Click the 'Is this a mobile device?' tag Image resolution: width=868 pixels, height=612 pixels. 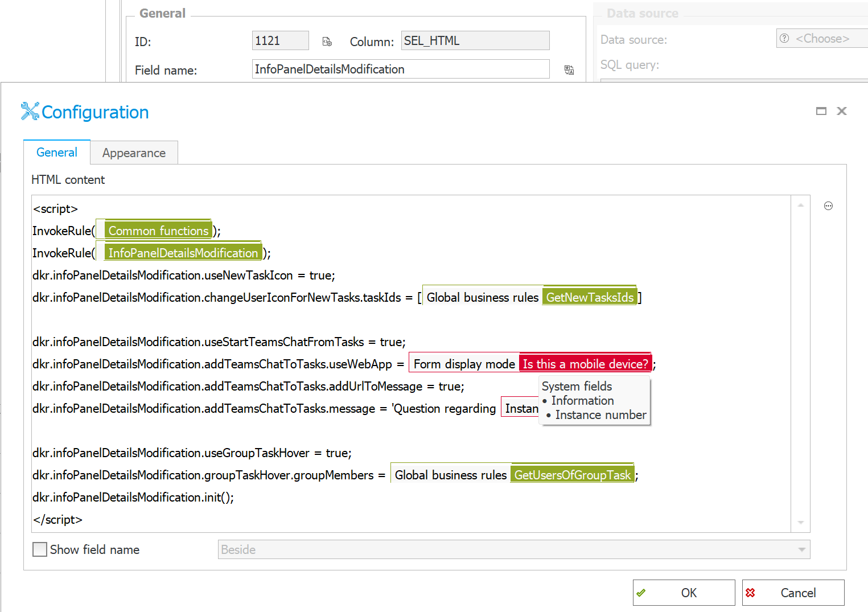point(585,364)
